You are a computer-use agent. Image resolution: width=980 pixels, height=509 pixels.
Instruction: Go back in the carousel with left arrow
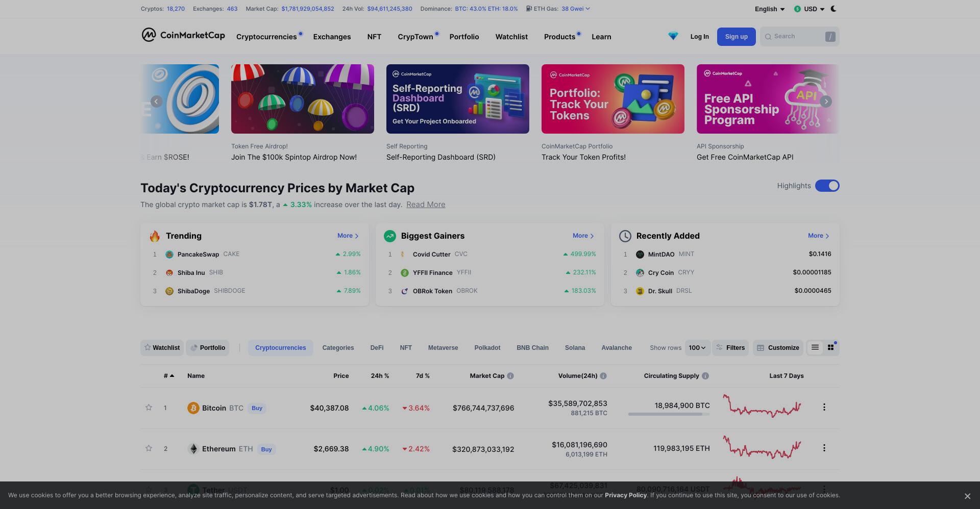pos(156,101)
